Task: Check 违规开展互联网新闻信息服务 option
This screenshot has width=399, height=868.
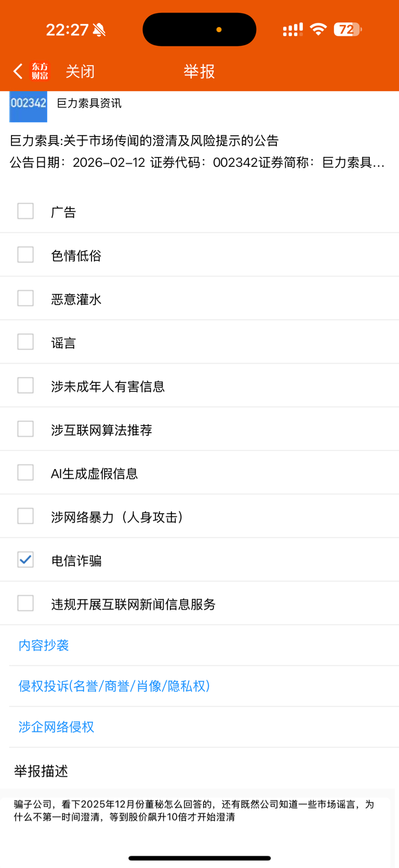Action: point(25,604)
